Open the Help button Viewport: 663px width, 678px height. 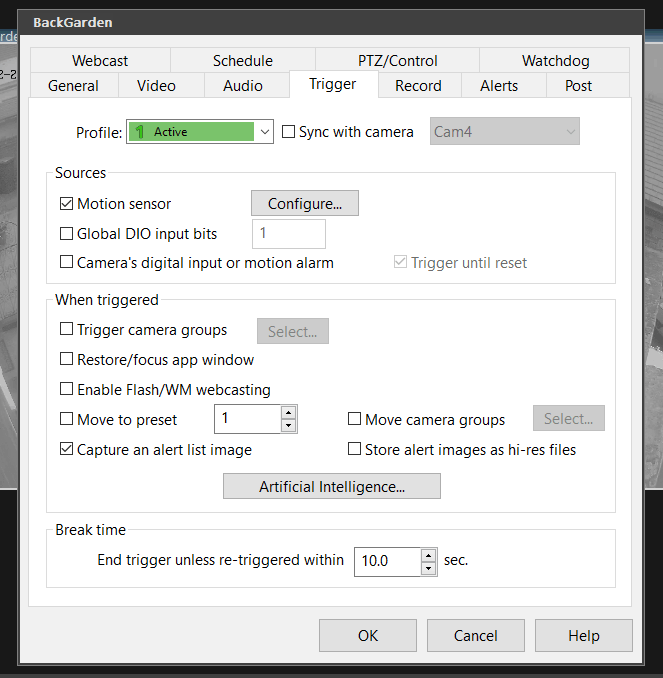point(583,636)
